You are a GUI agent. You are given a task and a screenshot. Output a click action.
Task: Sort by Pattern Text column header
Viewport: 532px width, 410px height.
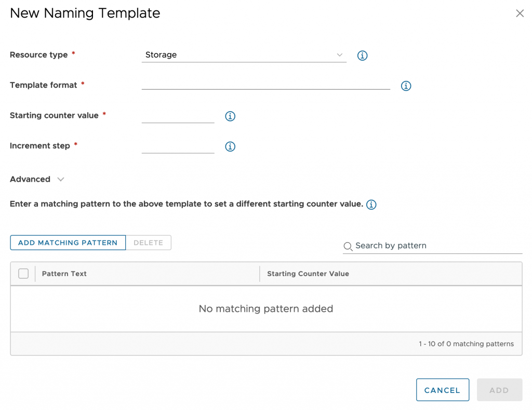click(x=64, y=274)
